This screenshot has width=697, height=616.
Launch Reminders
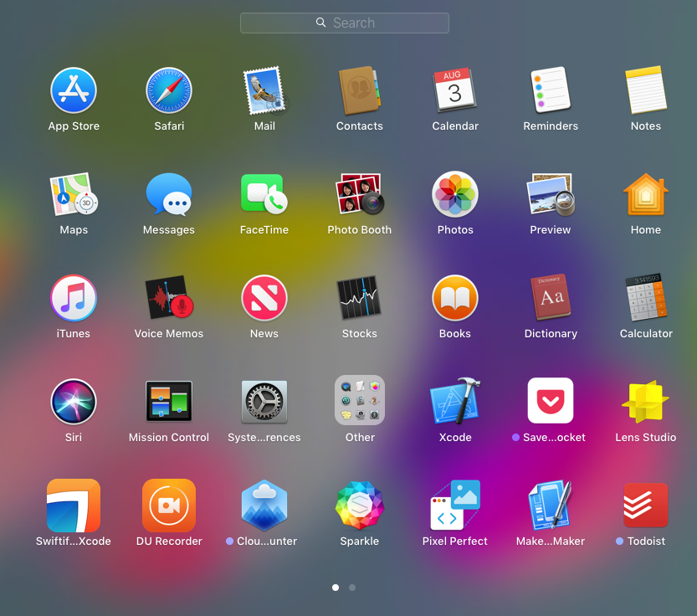tap(551, 90)
